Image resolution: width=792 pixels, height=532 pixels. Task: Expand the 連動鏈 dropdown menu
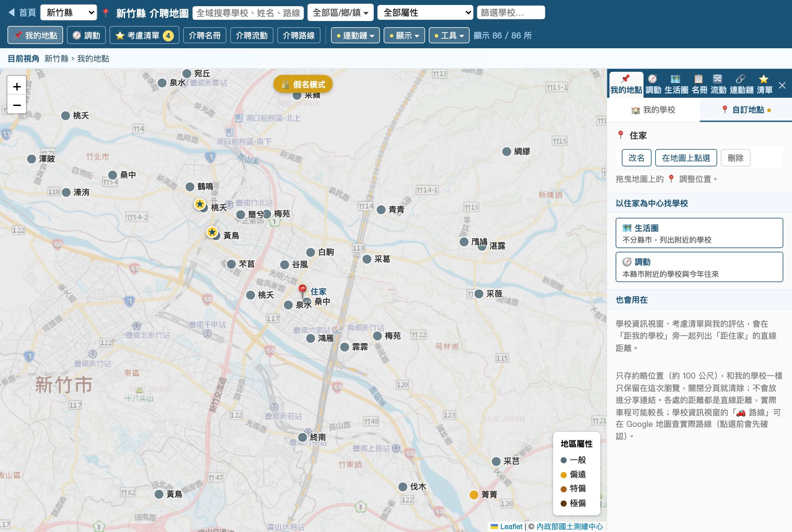pyautogui.click(x=356, y=35)
